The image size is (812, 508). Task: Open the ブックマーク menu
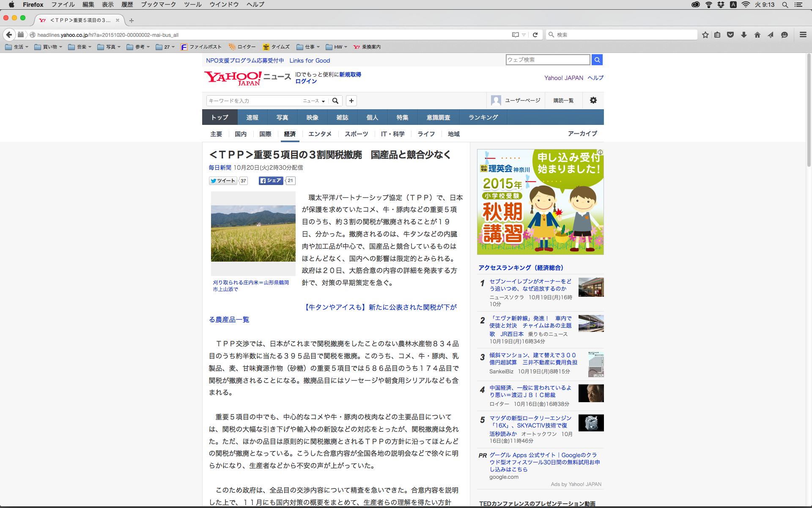coord(158,4)
